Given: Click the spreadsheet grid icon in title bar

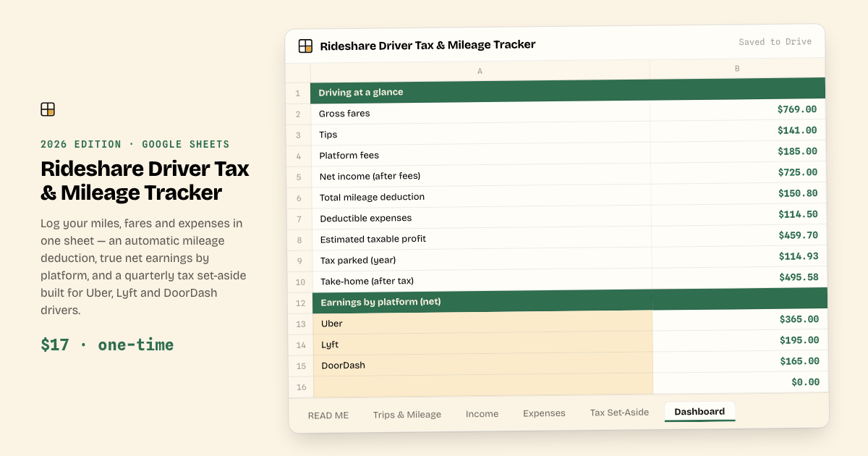Looking at the screenshot, I should pyautogui.click(x=305, y=46).
